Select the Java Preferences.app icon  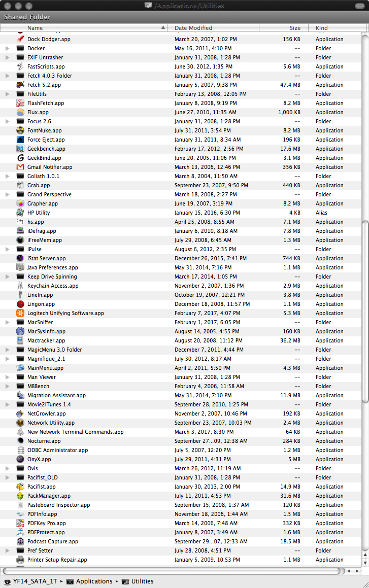coord(21,267)
